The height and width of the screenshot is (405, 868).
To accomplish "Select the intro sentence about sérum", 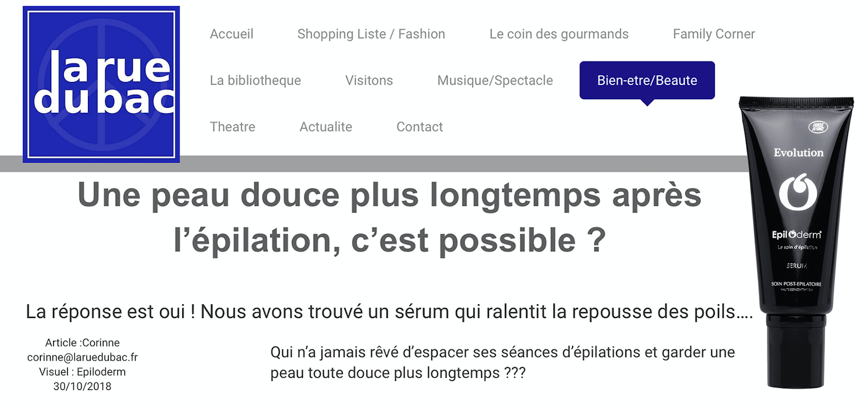I will pyautogui.click(x=389, y=312).
